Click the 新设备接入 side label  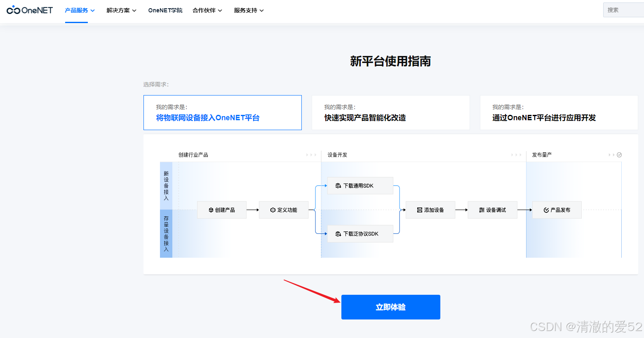tap(166, 186)
